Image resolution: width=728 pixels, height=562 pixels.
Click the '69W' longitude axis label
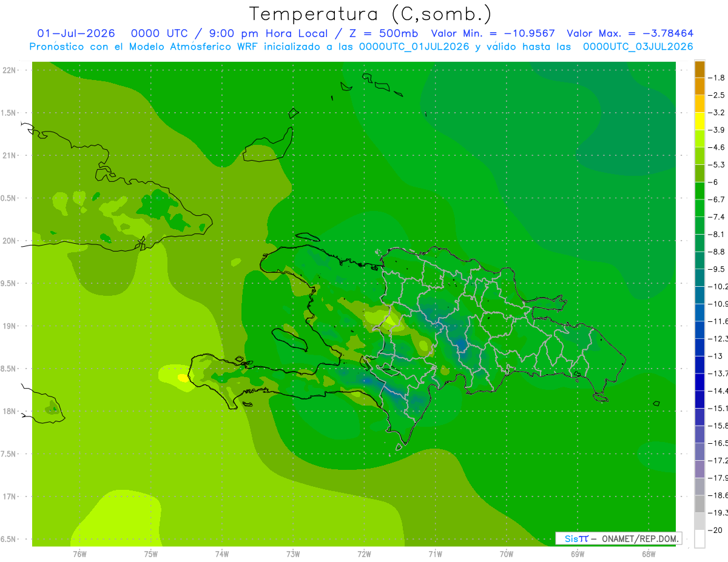(x=578, y=554)
